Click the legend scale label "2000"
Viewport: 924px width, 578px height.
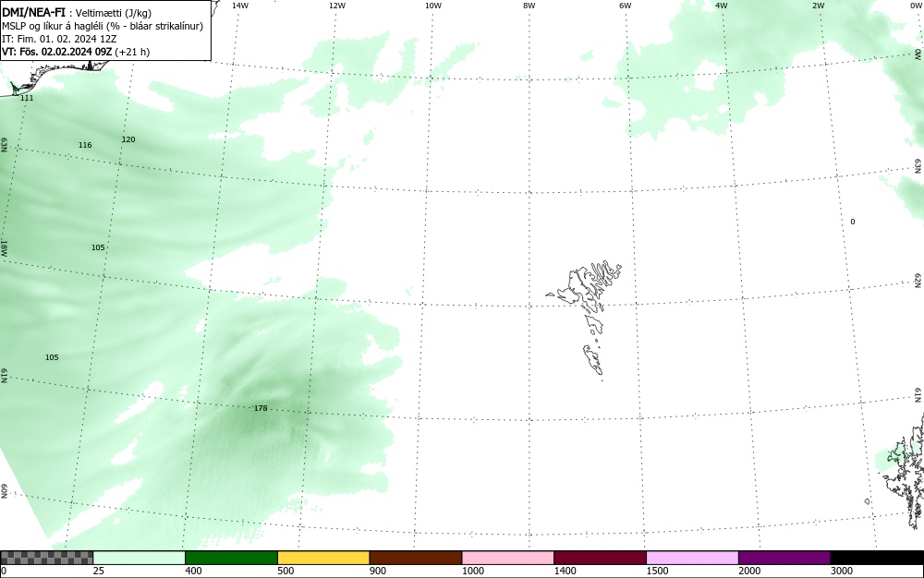(x=749, y=571)
